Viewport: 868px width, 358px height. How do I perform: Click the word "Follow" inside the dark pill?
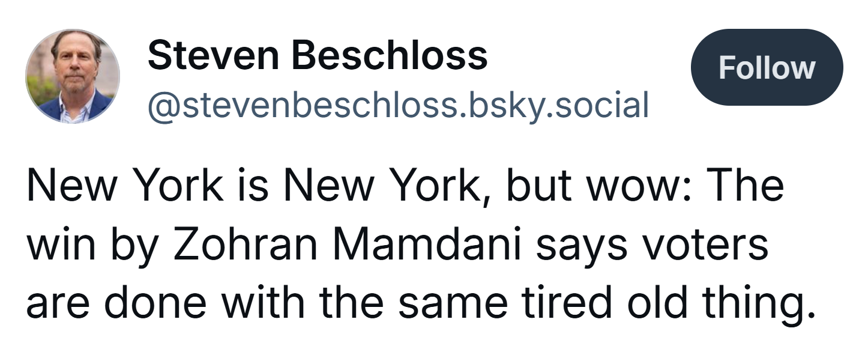coord(767,67)
